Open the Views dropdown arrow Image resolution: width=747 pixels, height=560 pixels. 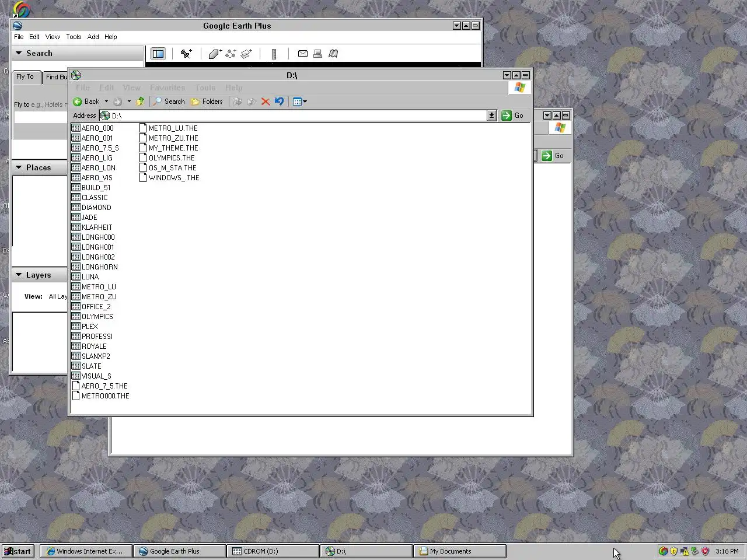pyautogui.click(x=305, y=101)
